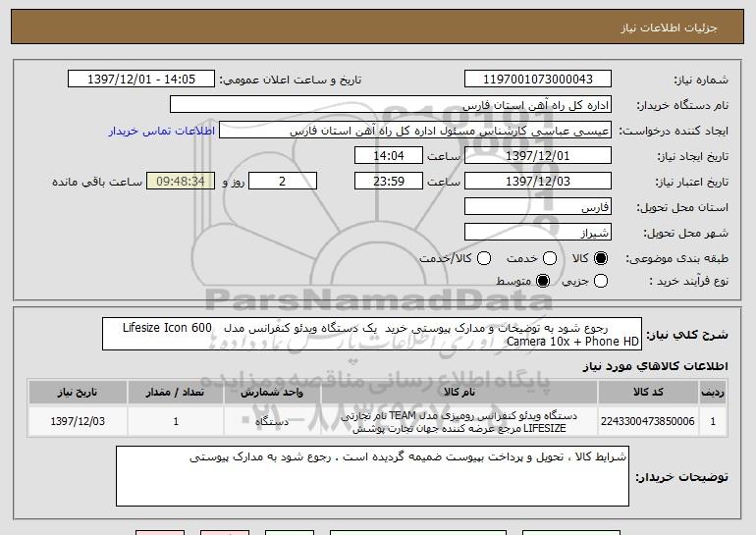Select the جزیی purchase type radio
The height and width of the screenshot is (535, 756).
click(601, 281)
